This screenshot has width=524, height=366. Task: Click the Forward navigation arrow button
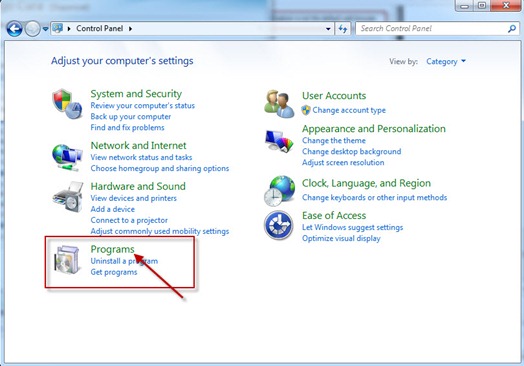point(32,29)
